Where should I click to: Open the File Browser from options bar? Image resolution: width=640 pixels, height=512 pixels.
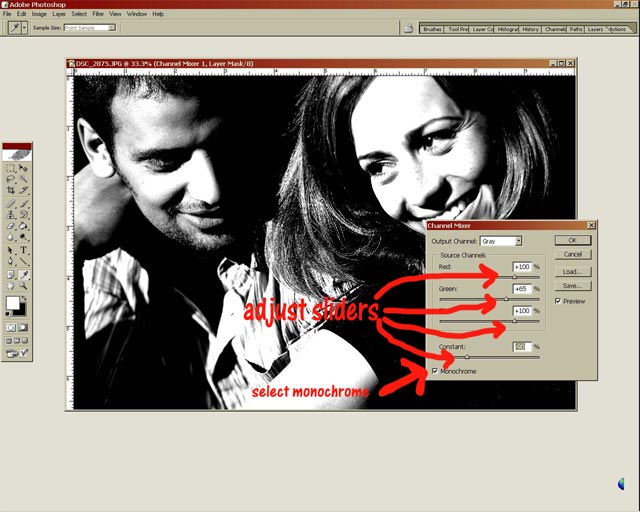point(408,29)
